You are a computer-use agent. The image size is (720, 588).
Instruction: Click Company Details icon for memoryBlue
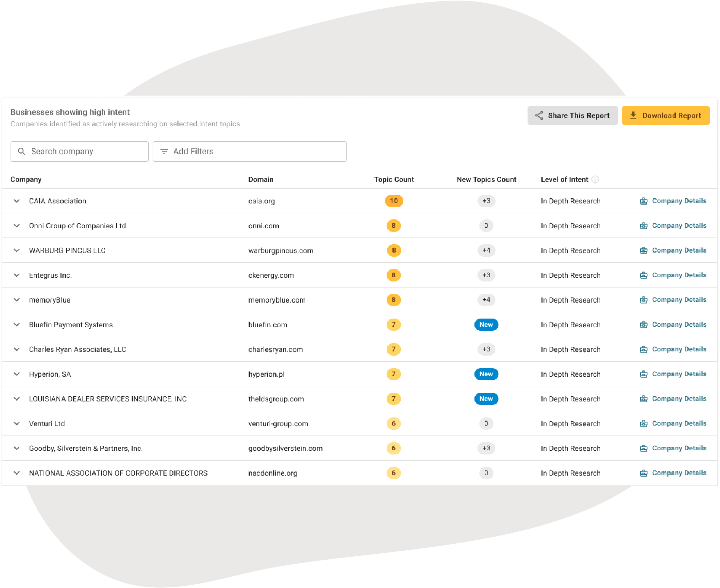pyautogui.click(x=643, y=300)
